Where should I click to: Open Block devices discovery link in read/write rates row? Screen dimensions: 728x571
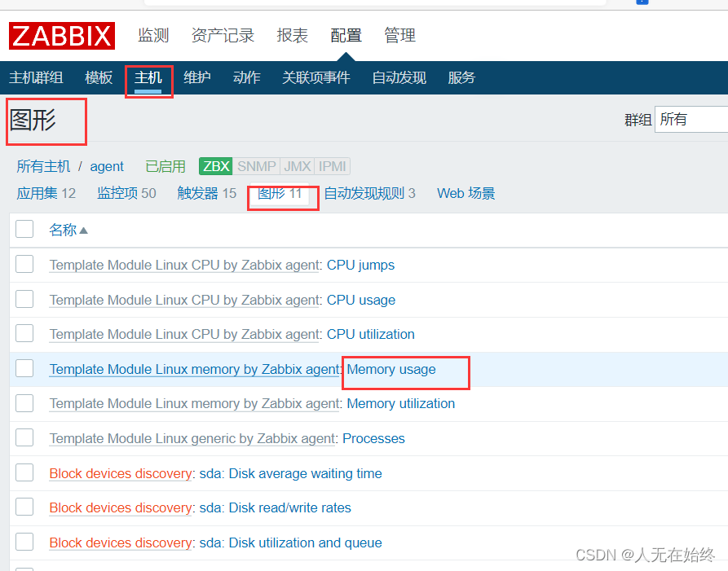tap(121, 507)
